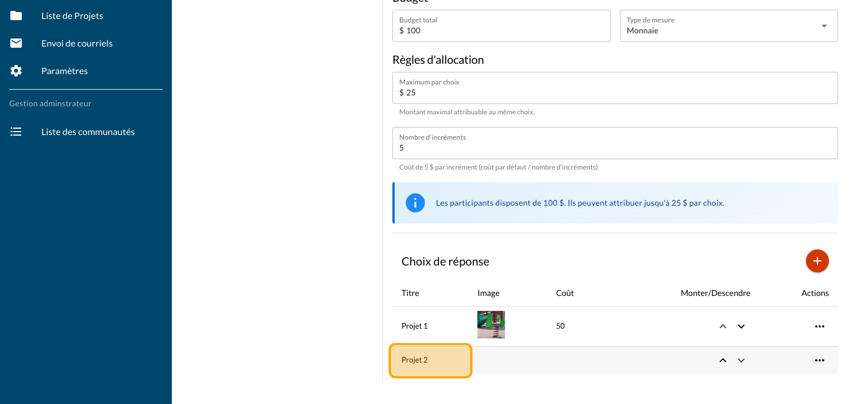Screen dimensions: 868x404
Task: Click the gear icon for Paramètres
Action: (x=16, y=71)
